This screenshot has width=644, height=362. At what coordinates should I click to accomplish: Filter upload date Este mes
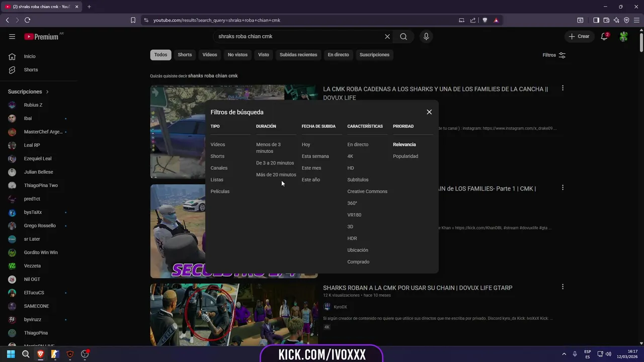(311, 168)
